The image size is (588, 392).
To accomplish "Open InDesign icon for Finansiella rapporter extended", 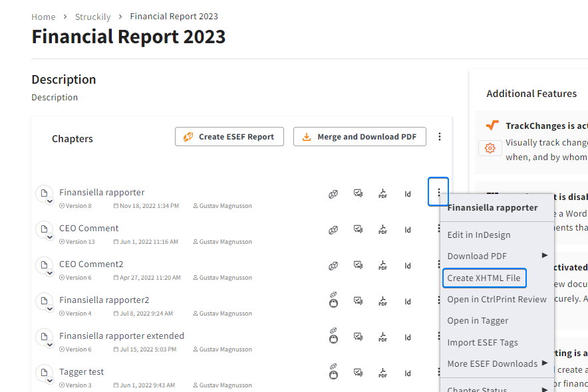I will tap(408, 338).
